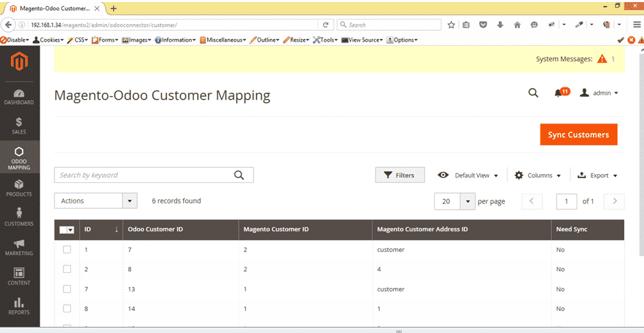
Task: Click the Filters button
Action: pos(399,175)
